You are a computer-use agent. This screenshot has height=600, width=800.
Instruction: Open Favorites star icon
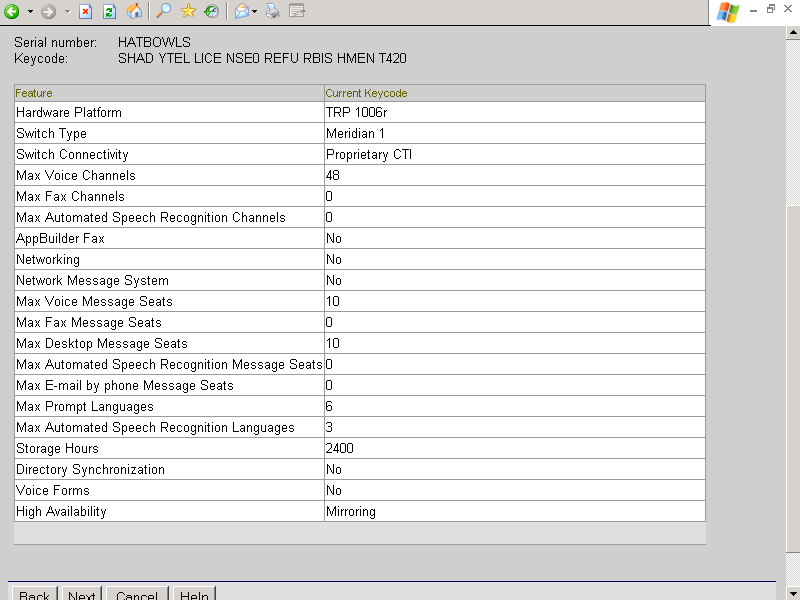188,11
